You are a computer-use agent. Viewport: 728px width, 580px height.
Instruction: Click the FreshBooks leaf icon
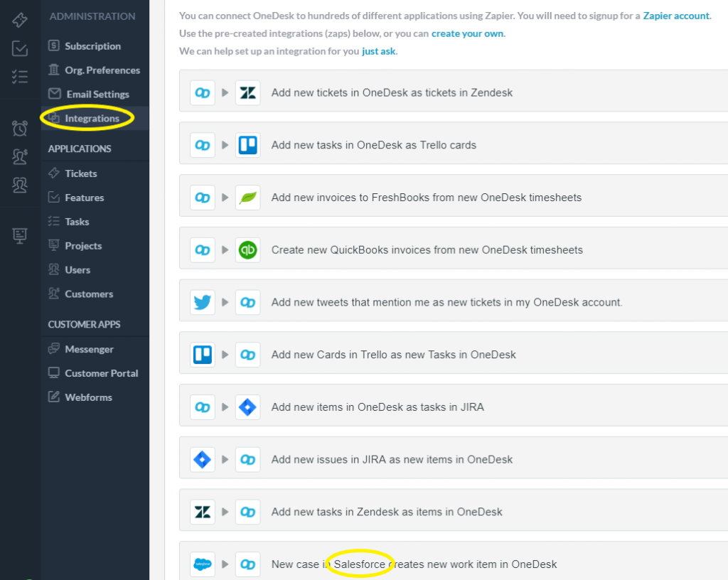tap(247, 198)
